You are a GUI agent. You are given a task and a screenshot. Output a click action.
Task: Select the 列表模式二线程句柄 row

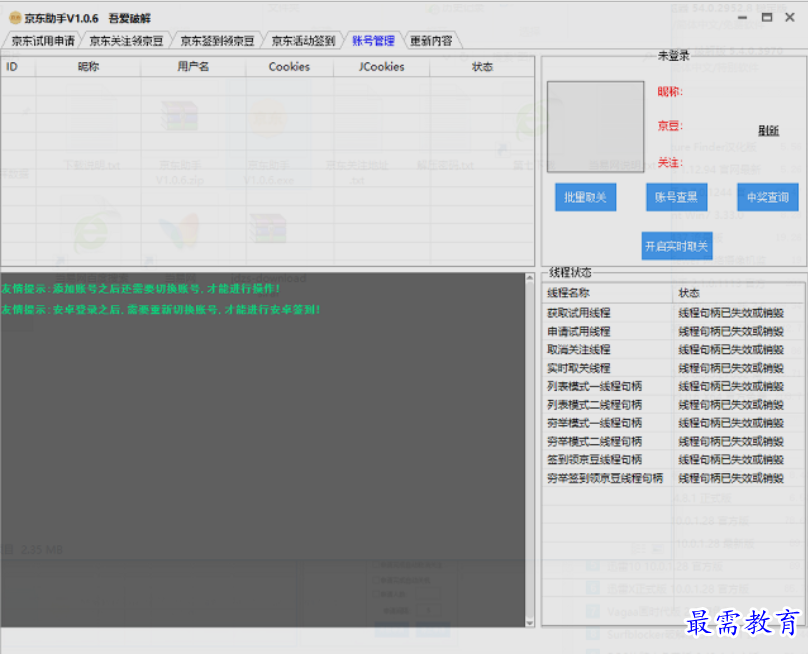point(673,405)
